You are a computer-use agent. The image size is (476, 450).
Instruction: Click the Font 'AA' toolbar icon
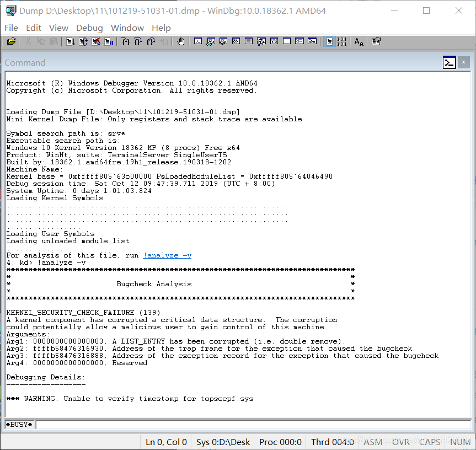tap(359, 41)
